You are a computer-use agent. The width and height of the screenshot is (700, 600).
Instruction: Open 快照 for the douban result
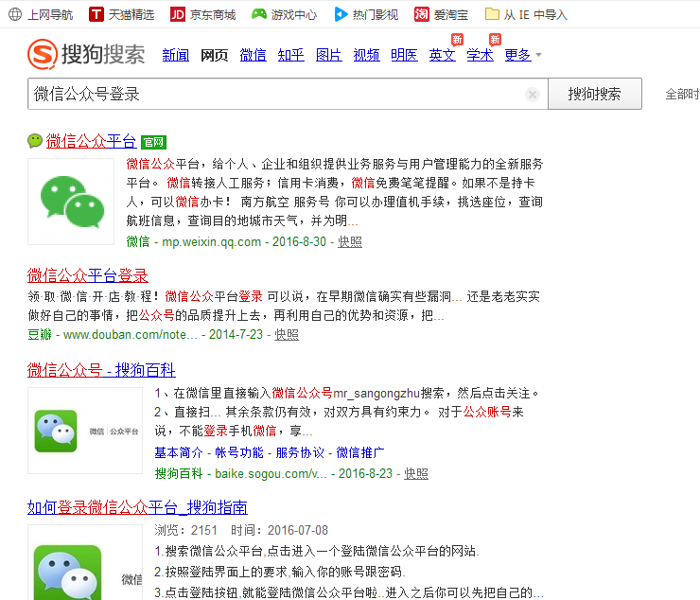287,335
